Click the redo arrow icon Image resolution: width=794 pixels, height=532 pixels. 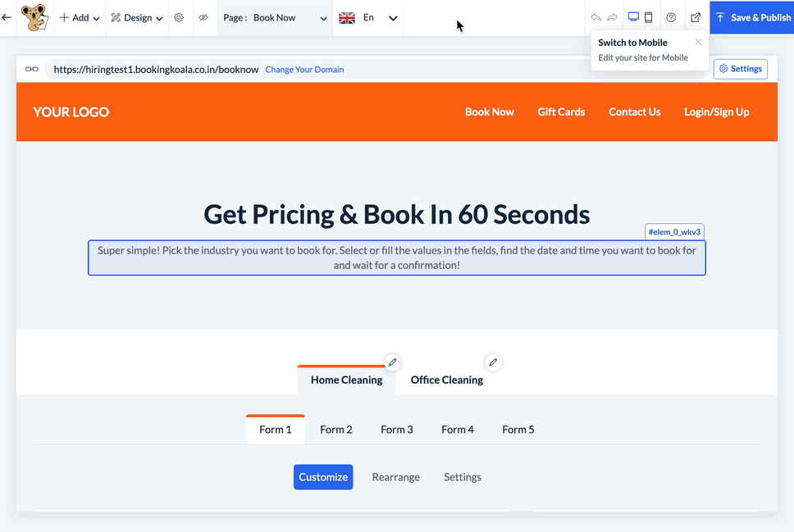(612, 17)
